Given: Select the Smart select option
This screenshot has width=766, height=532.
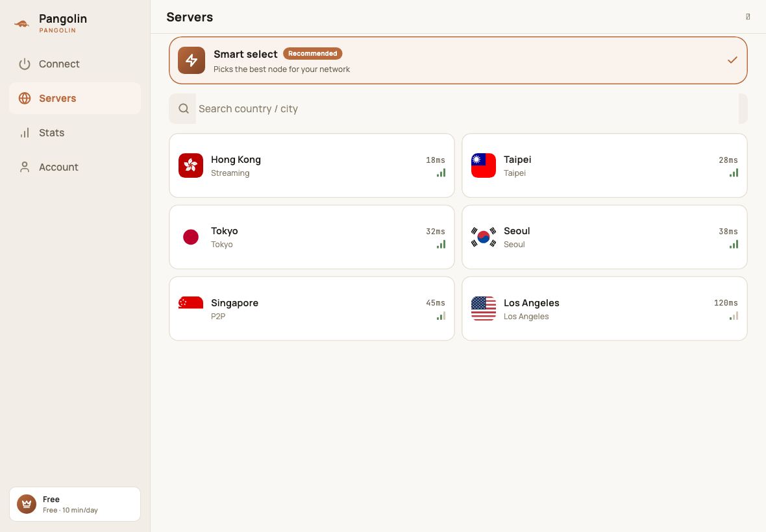Looking at the screenshot, I should tap(458, 60).
